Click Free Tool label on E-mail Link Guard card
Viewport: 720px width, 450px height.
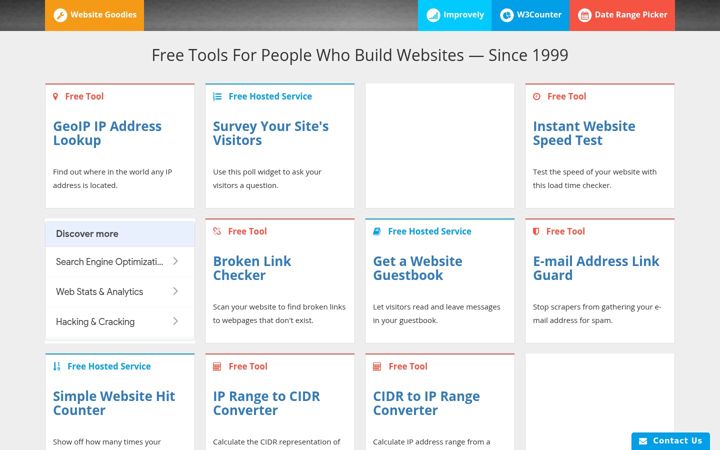(x=565, y=231)
